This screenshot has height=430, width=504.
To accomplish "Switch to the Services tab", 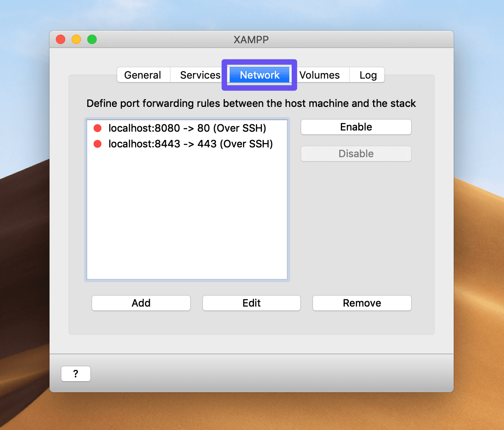I will 200,75.
